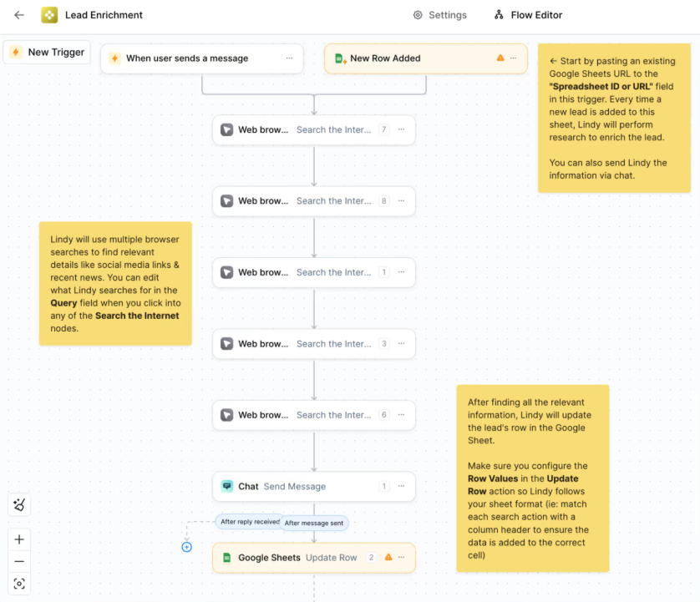Open ellipsis menu on Chat Send Message node
Screen dimensions: 700x602
[401, 486]
